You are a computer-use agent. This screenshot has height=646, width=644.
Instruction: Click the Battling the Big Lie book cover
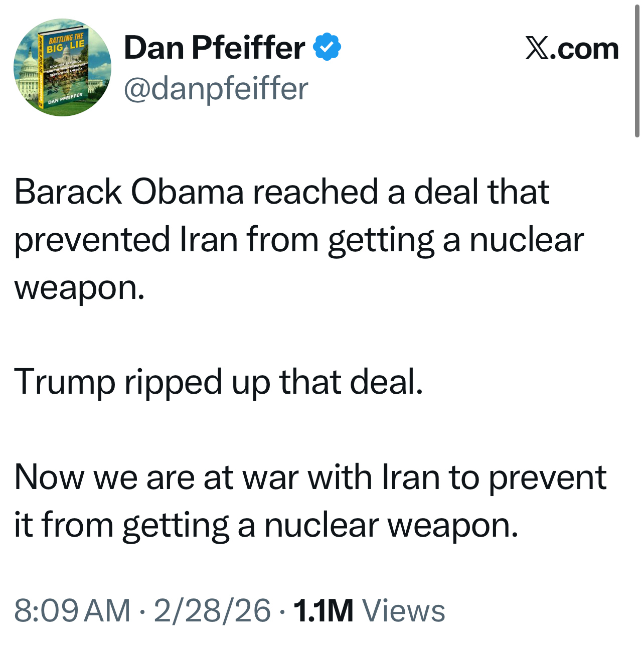pos(63,67)
